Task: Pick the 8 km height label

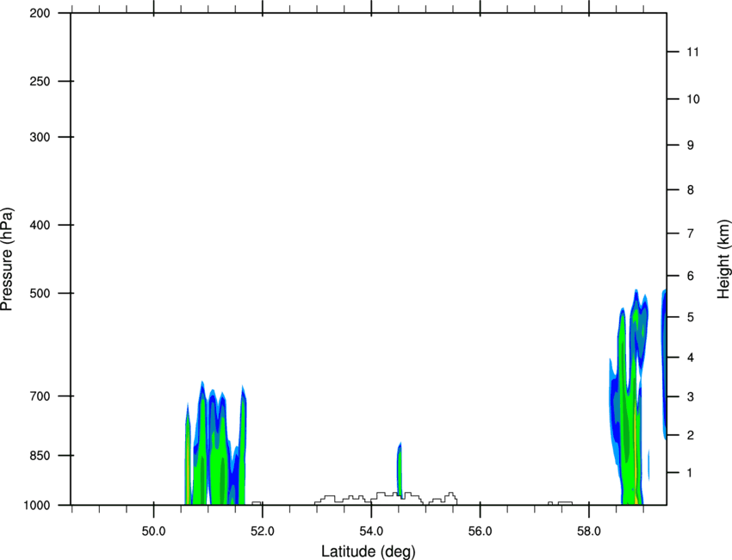Action: [691, 190]
